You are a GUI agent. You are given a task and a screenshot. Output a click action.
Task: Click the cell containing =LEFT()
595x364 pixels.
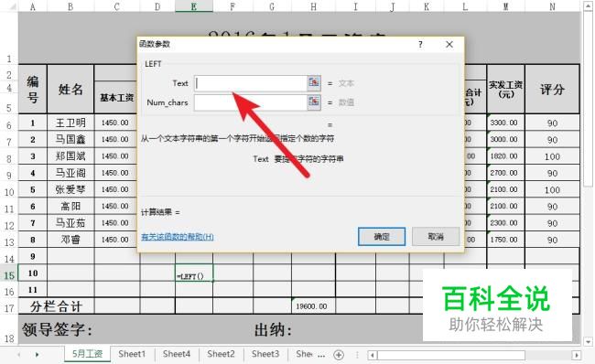pos(194,273)
